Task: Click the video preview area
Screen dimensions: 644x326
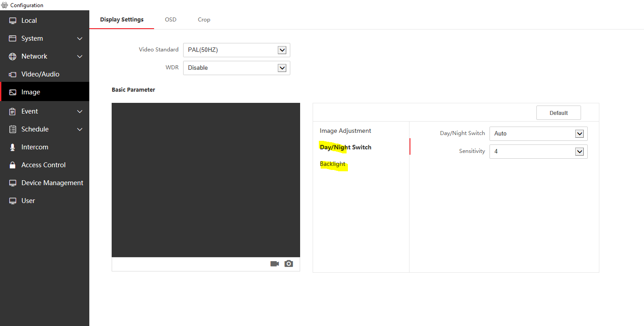Action: coord(206,180)
